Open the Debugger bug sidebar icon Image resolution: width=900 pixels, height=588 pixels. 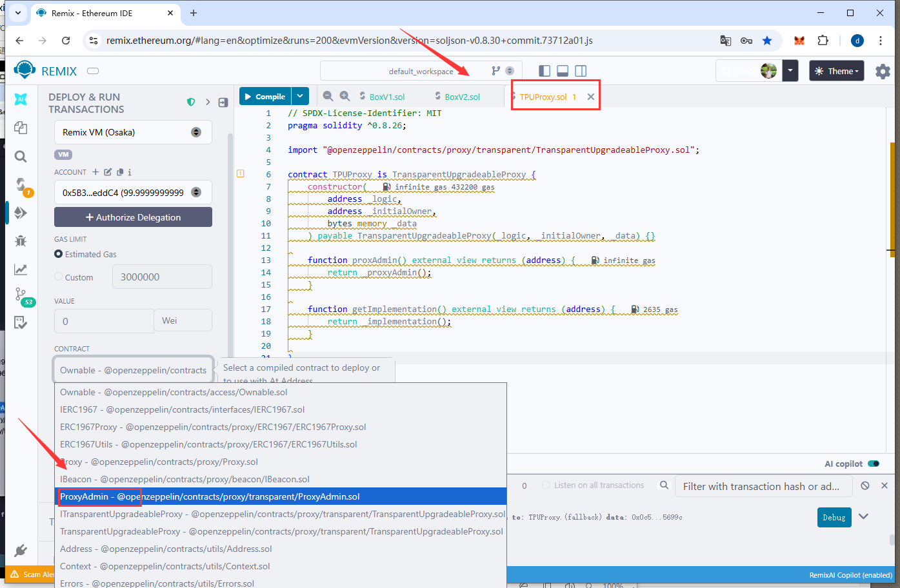[21, 241]
